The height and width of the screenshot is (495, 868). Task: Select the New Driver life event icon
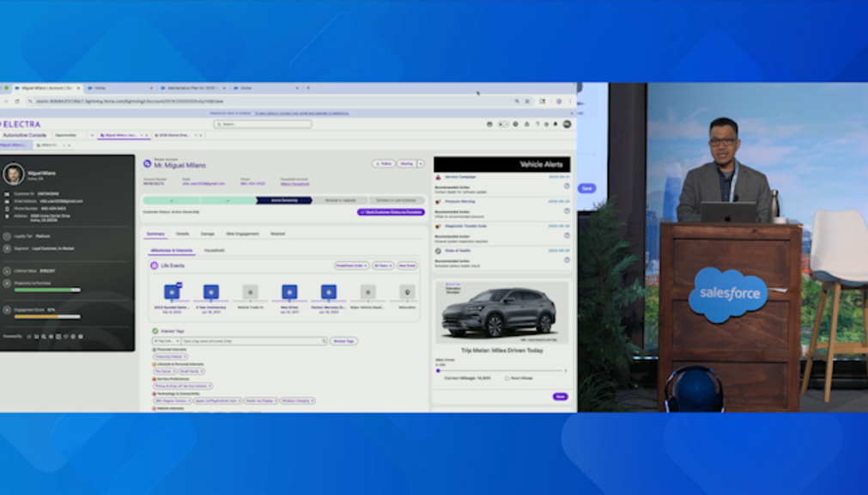[289, 292]
